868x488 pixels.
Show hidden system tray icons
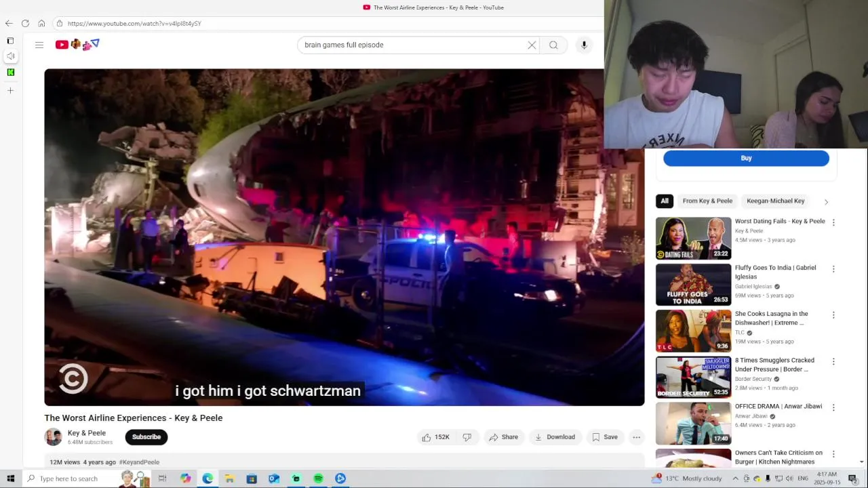tap(735, 479)
